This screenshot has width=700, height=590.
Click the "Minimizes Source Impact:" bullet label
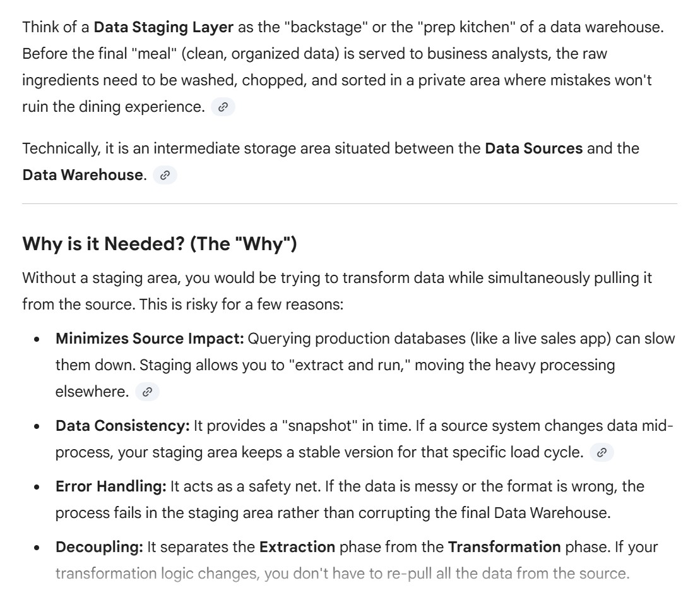coord(150,339)
